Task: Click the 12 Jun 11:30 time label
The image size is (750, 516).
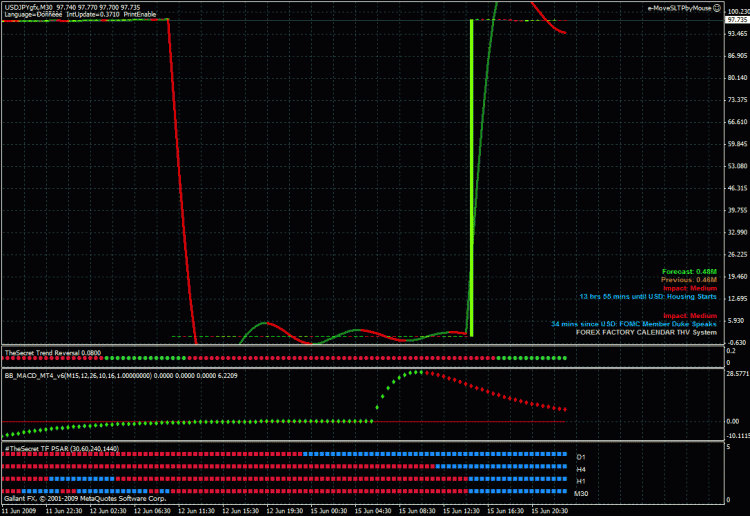Action: point(197,511)
